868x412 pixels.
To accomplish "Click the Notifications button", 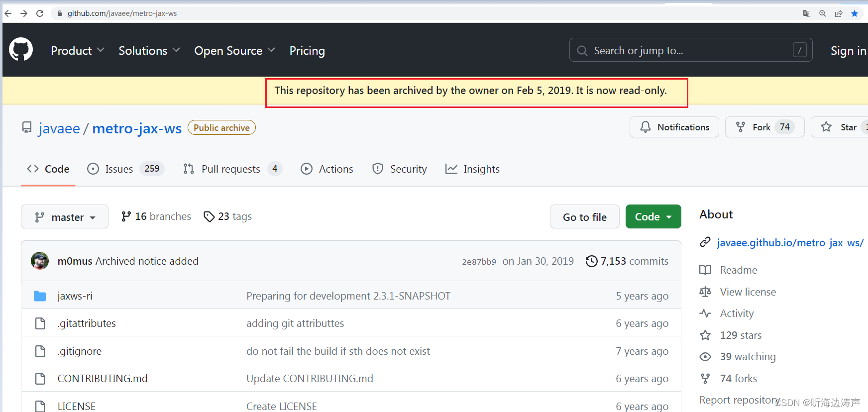I will 674,127.
